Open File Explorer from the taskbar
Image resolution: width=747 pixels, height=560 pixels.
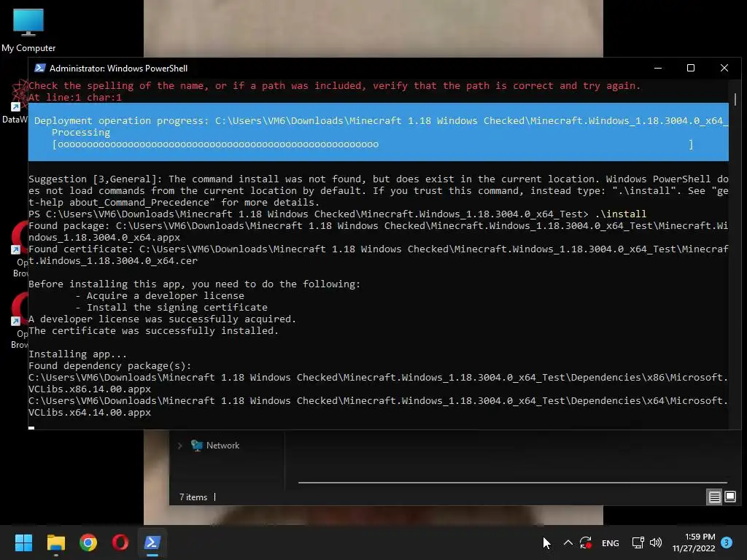pos(55,542)
